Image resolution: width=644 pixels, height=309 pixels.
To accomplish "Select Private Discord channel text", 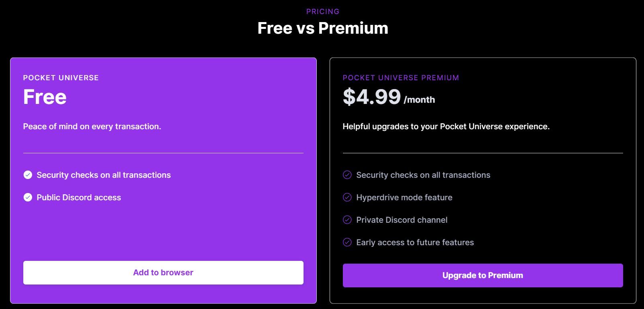I will click(x=402, y=220).
